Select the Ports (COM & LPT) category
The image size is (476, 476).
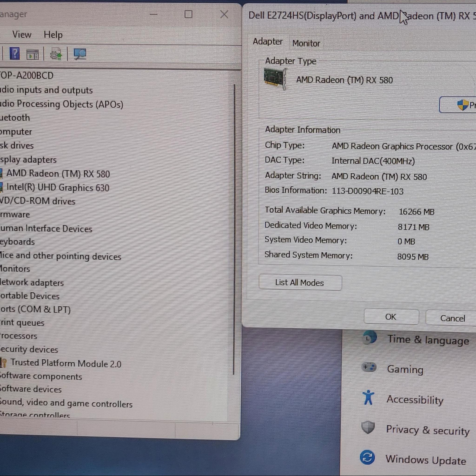[35, 309]
